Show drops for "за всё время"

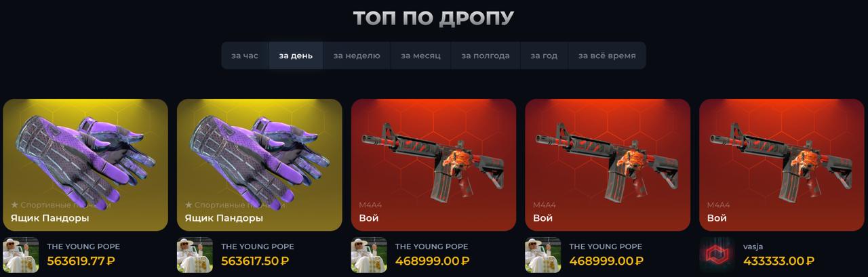607,56
